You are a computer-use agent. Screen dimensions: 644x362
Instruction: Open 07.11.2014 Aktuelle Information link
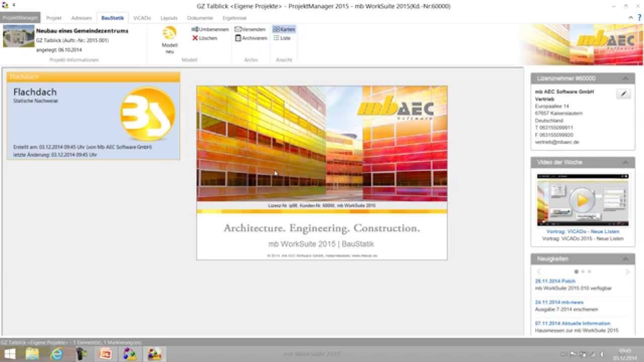(x=573, y=323)
